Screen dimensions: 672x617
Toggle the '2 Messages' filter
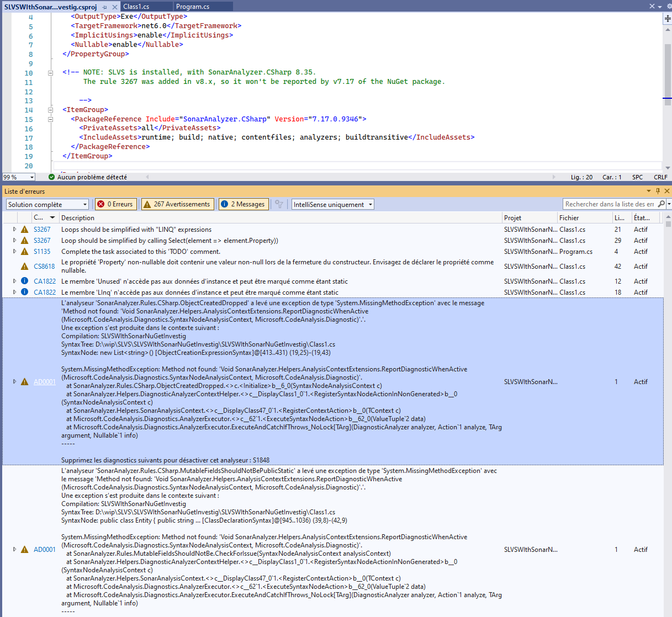point(243,204)
